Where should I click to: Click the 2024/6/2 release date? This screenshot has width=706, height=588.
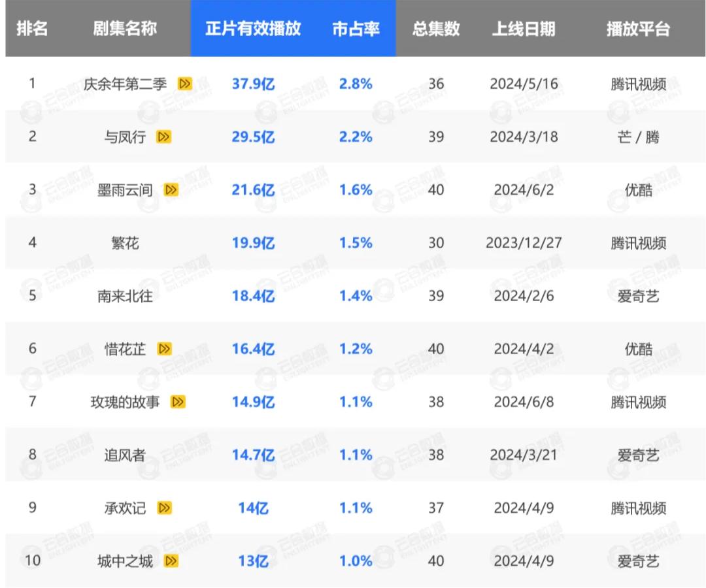(524, 190)
